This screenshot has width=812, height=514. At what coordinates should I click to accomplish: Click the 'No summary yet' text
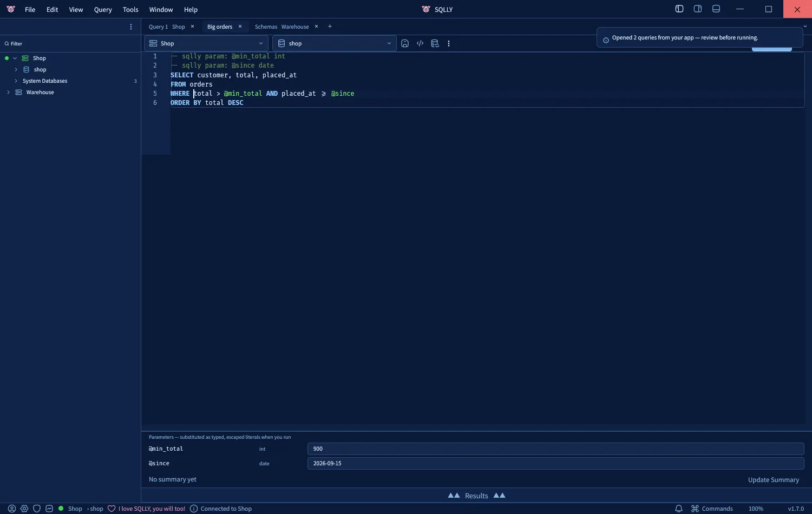point(173,479)
